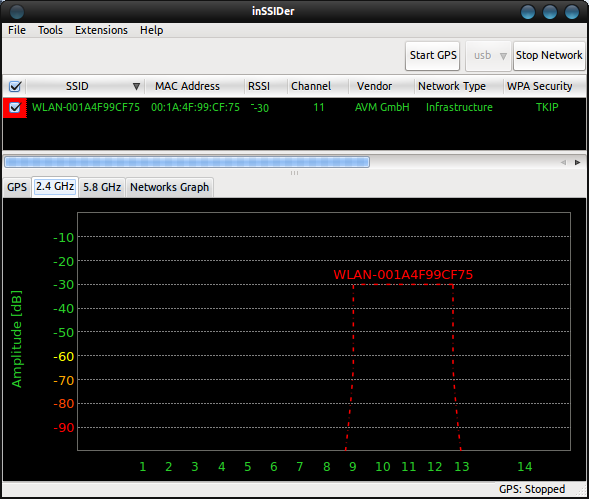This screenshot has width=589, height=499.
Task: Click MAC address 00:1A:4F:99:CF:75
Action: [x=195, y=107]
